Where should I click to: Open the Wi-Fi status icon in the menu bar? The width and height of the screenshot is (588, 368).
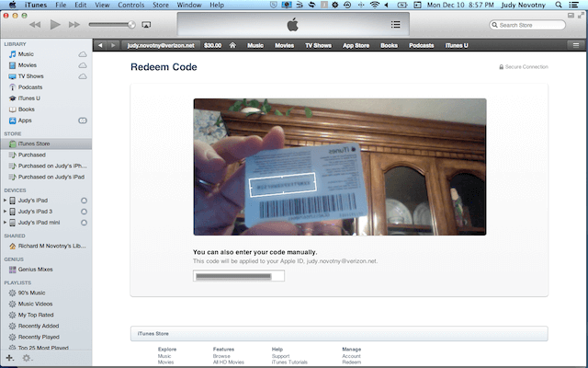pyautogui.click(x=374, y=5)
